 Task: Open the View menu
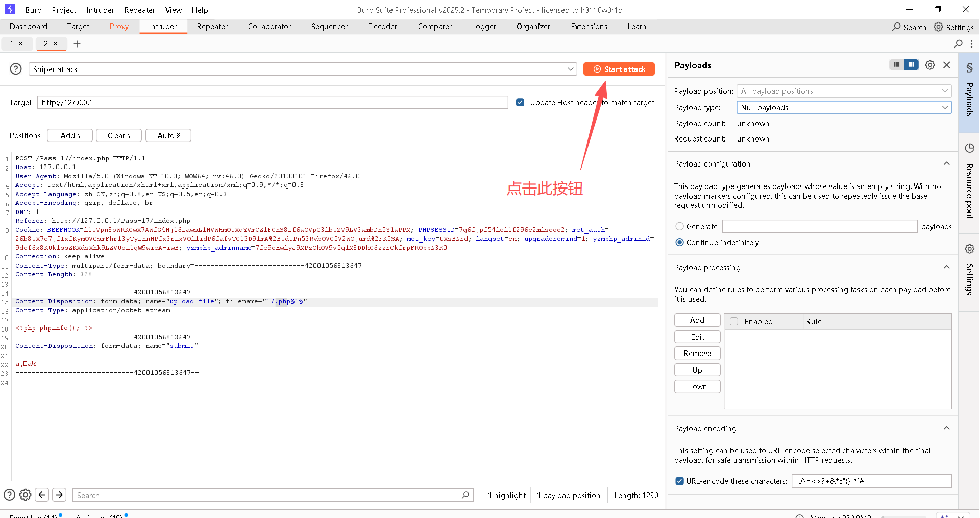[x=173, y=10]
